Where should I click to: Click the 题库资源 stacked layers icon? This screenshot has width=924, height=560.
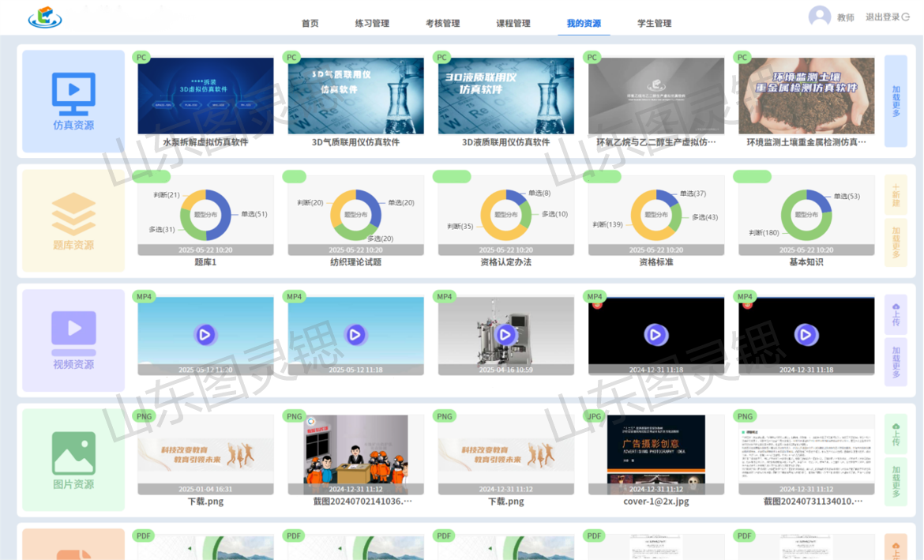(73, 213)
